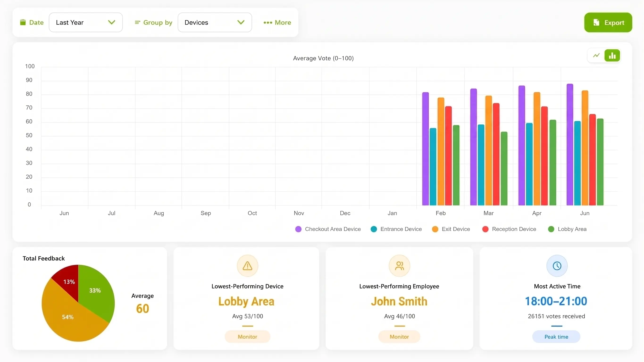
Task: Click the green Lobby bar for Mar
Action: click(x=504, y=169)
